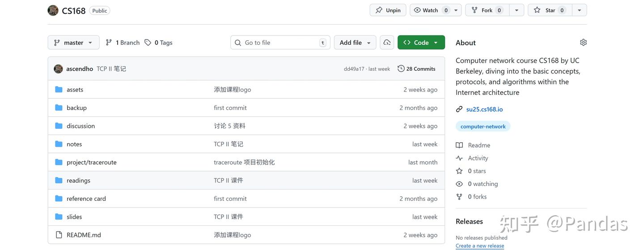Open the 0 Tags link
The image size is (644, 250).
point(158,42)
